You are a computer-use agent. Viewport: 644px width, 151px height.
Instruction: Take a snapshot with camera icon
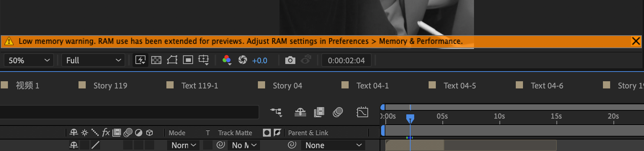tap(290, 60)
